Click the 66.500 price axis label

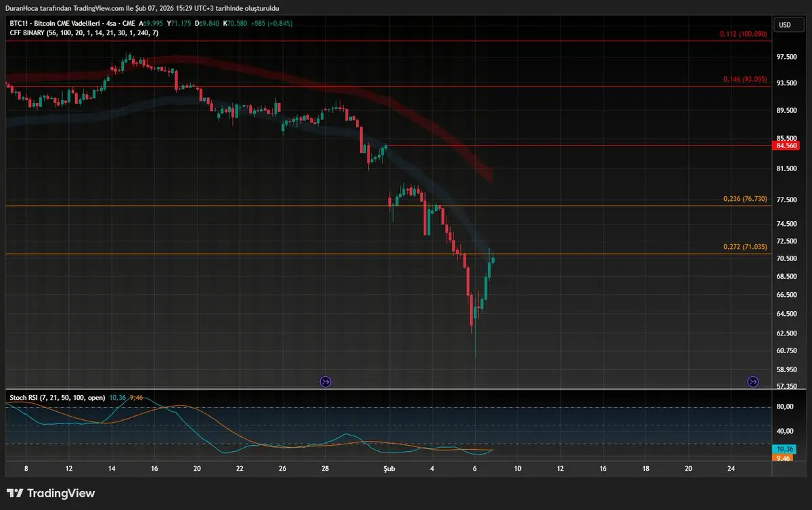pos(786,295)
